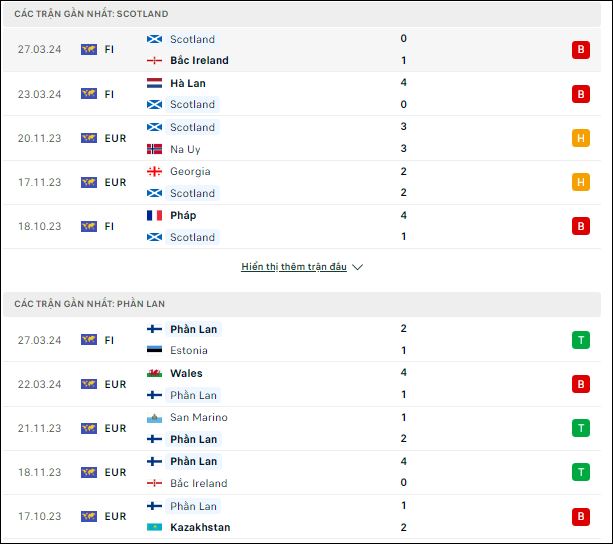The image size is (613, 544).
Task: Click the world competition icon on the 20.11.23 row
Action: pyautogui.click(x=89, y=138)
